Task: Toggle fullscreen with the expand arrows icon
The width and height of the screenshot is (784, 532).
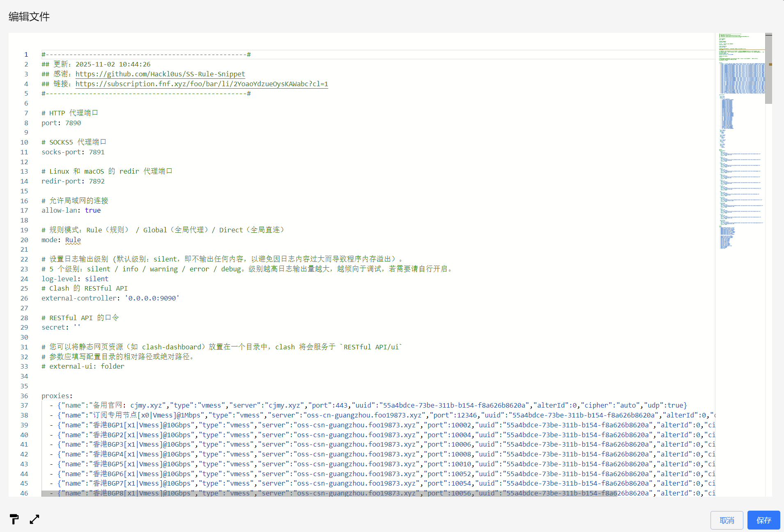Action: 34,519
